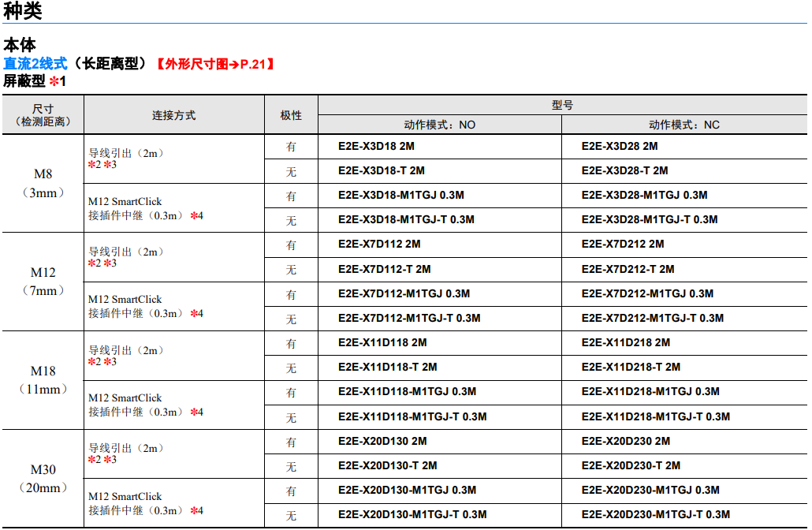Click the 动作模式：NC subheader
Screen dimensions: 812x530
pos(684,125)
